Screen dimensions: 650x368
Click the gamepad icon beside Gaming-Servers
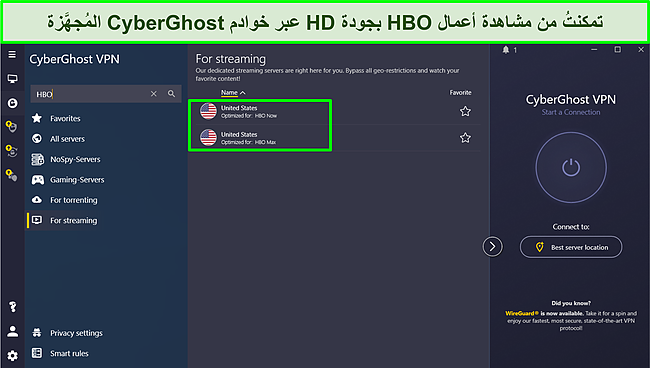[38, 180]
